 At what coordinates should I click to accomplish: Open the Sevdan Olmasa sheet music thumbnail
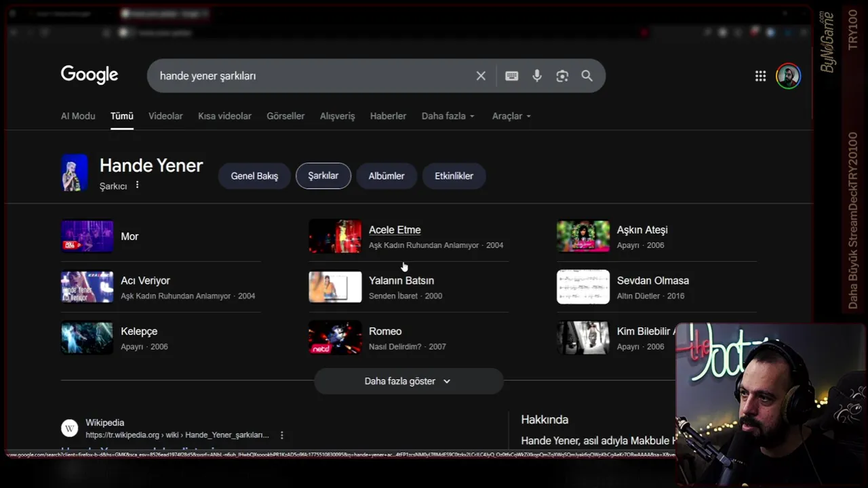583,287
